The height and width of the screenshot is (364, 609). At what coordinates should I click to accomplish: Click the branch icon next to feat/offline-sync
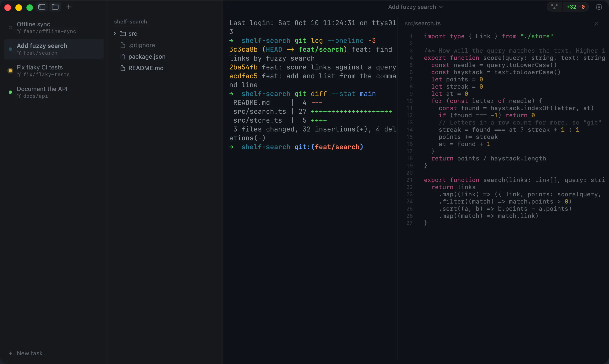tap(19, 31)
